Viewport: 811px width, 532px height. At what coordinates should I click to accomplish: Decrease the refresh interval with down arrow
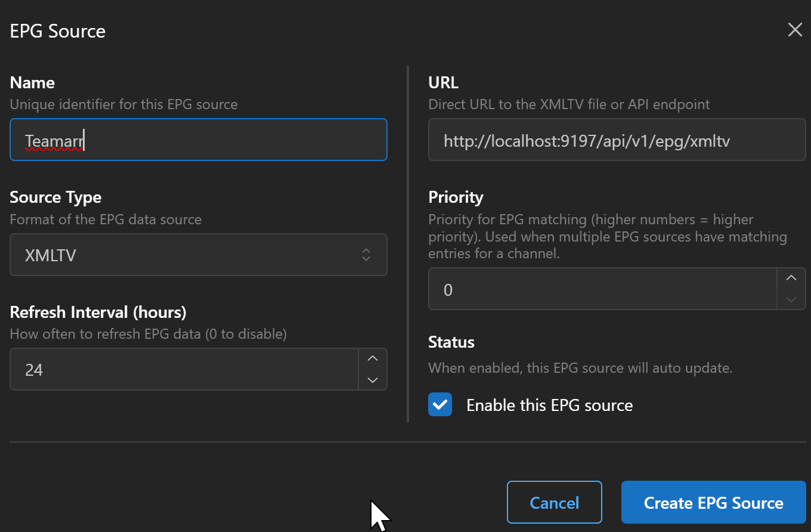373,380
